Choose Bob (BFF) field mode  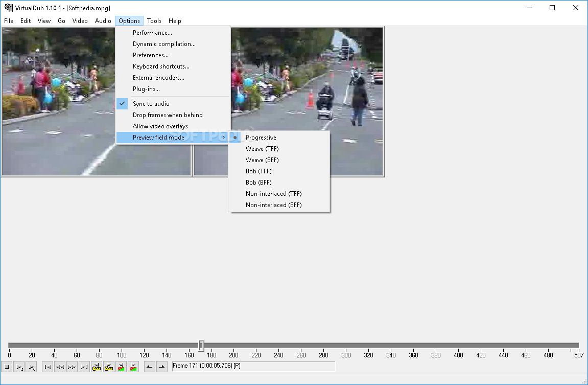279,183
